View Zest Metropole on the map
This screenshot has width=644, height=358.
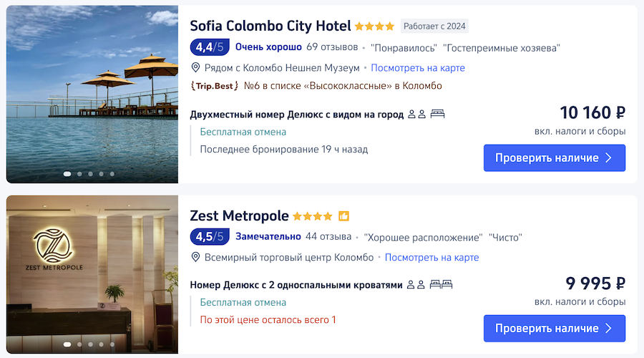click(431, 258)
